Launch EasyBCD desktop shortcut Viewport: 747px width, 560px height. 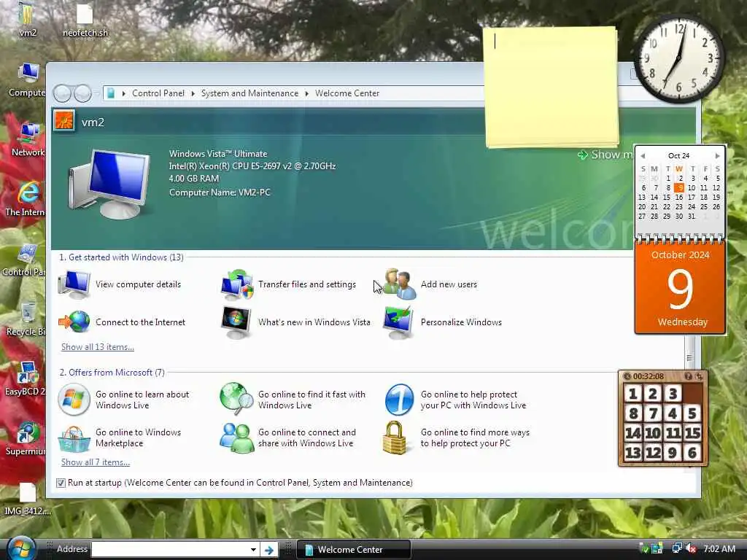26,379
